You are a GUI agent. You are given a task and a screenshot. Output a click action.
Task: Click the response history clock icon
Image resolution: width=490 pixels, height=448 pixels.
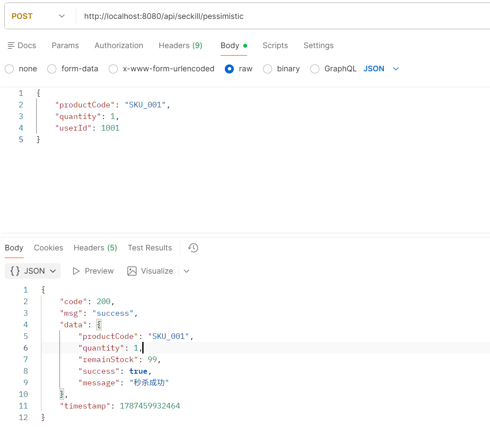click(193, 248)
